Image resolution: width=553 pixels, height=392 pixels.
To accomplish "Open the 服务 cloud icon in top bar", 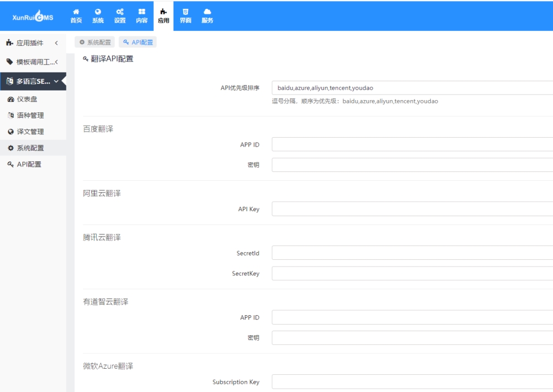I will (207, 12).
